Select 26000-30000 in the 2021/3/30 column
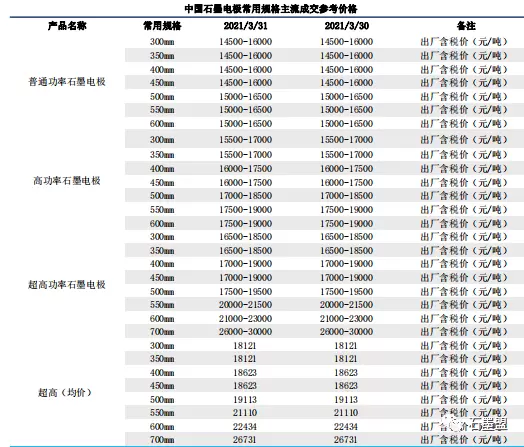The width and height of the screenshot is (524, 447). [347, 332]
